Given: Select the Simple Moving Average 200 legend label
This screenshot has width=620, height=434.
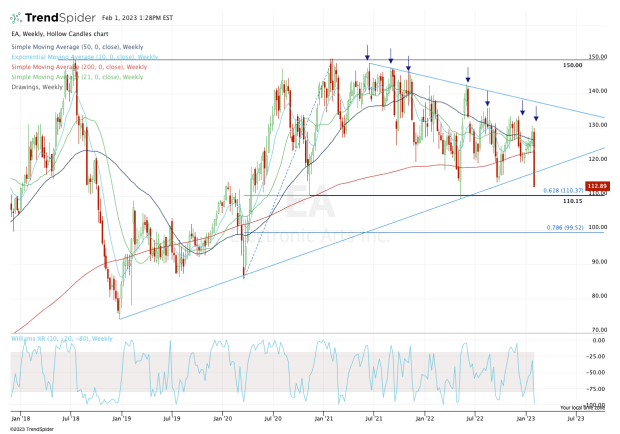Looking at the screenshot, I should tap(79, 67).
